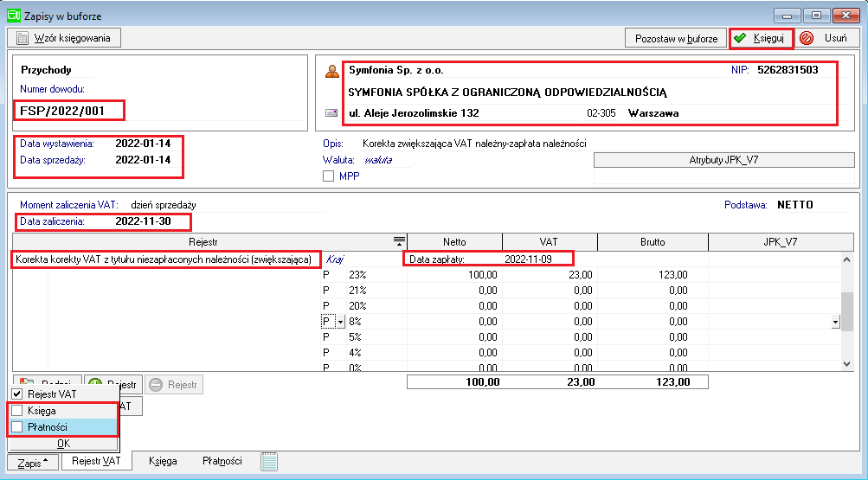Select register row Korekta korekty VAT z tytułu niezapłaconych
Image resolution: width=868 pixels, height=480 pixels.
coord(164,259)
